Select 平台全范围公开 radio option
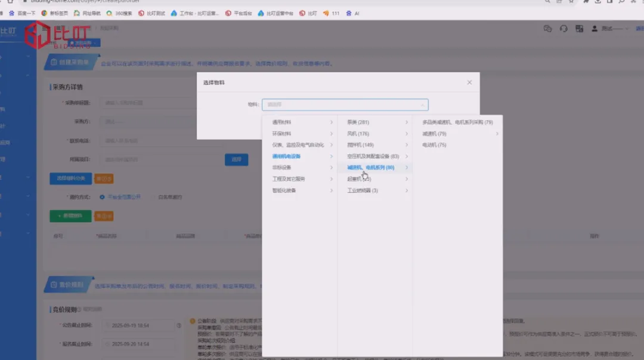 pos(120,197)
